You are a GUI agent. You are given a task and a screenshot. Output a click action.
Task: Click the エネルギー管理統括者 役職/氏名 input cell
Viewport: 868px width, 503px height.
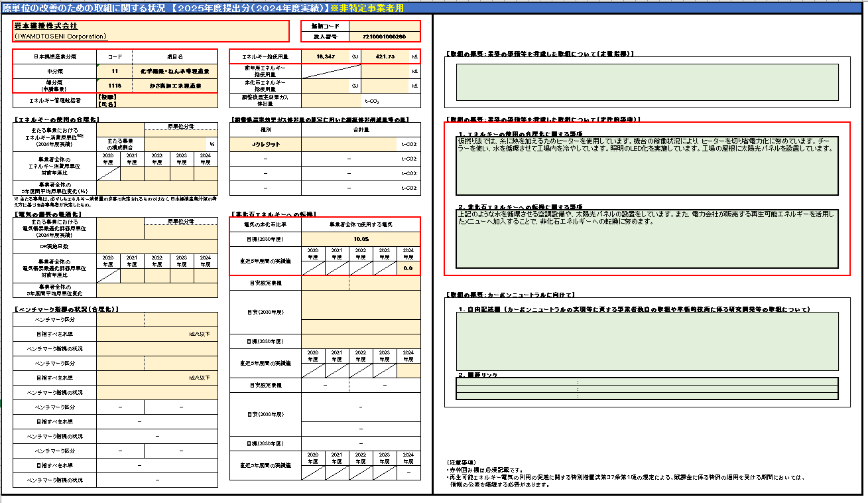pyautogui.click(x=156, y=101)
